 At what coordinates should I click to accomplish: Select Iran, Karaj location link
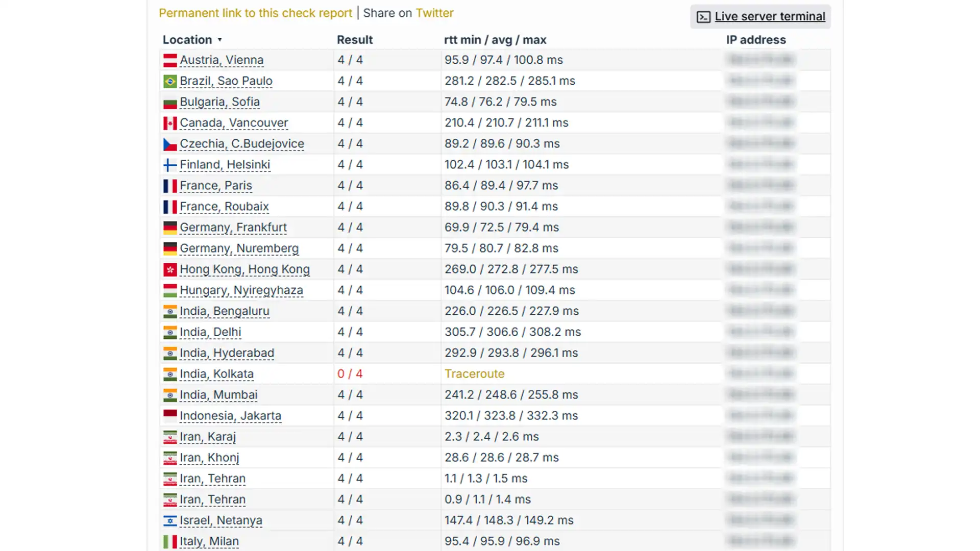coord(208,437)
